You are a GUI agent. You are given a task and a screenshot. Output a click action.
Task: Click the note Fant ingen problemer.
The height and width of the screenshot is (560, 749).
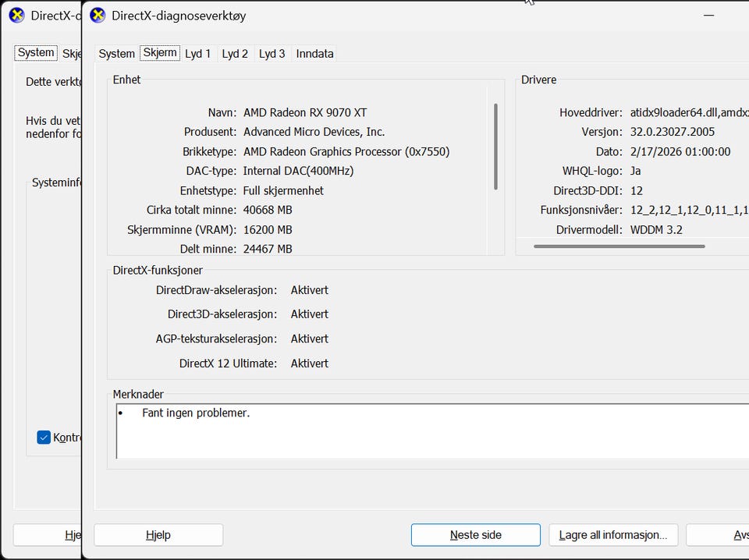[196, 413]
